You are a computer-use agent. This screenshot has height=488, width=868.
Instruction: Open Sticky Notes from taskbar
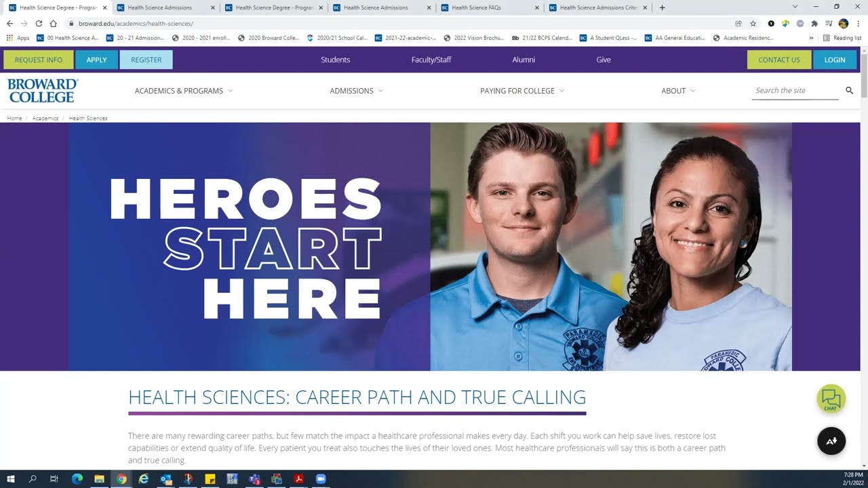point(210,479)
